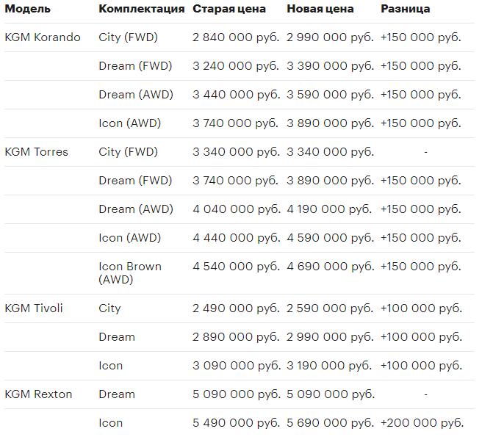Click the new price 3 590 000 руб.
Image resolution: width=482 pixels, height=448 pixels.
[330, 95]
